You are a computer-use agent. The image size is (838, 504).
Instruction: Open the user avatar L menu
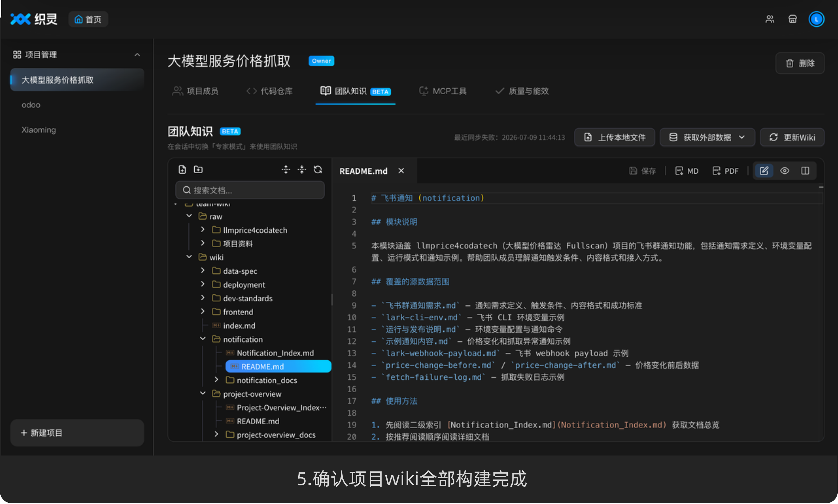tap(816, 19)
